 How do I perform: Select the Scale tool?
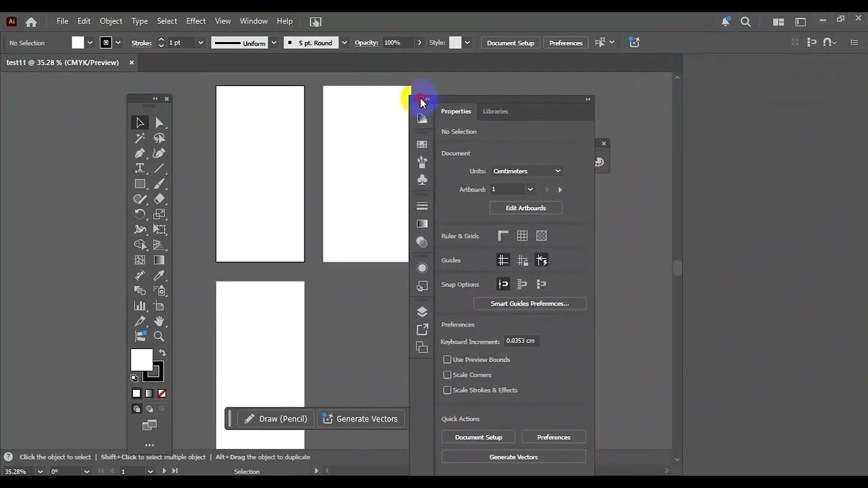(159, 214)
